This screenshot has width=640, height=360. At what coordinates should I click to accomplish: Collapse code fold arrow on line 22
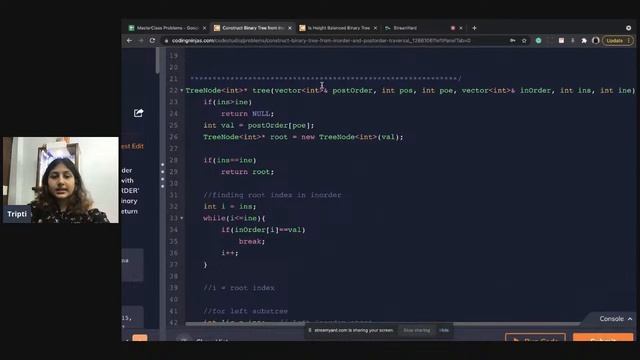(x=182, y=90)
